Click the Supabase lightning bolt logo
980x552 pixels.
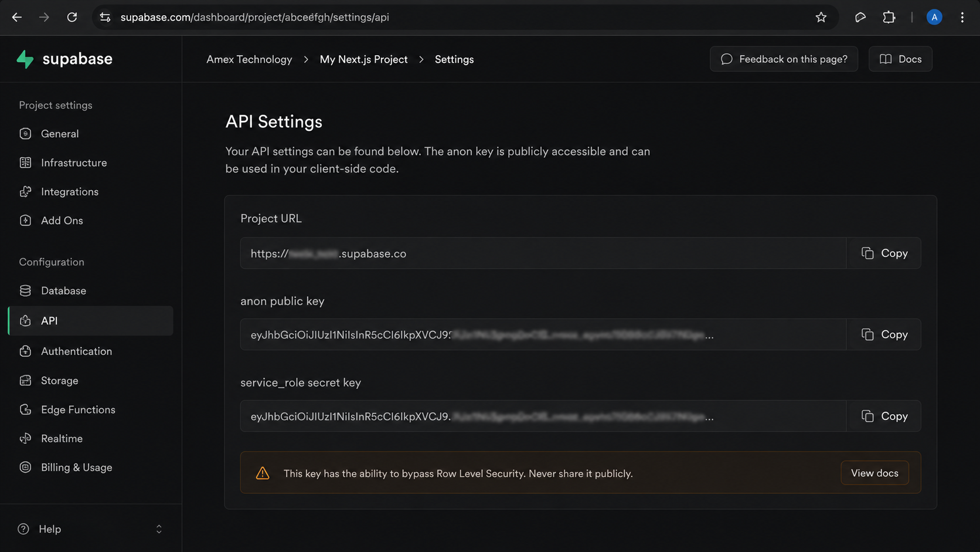(25, 59)
